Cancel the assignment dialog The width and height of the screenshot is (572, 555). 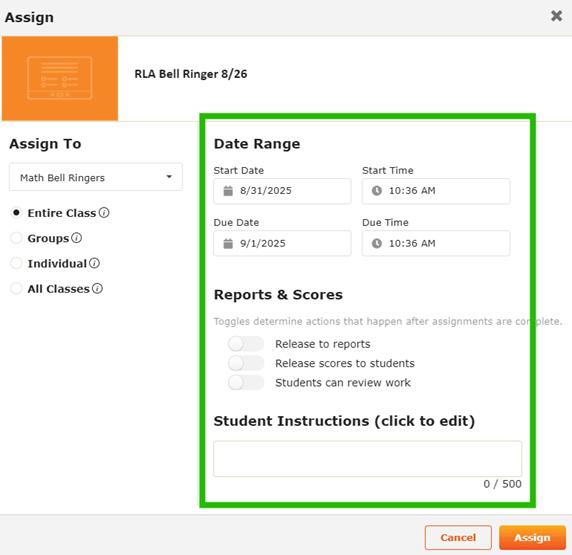(x=458, y=537)
